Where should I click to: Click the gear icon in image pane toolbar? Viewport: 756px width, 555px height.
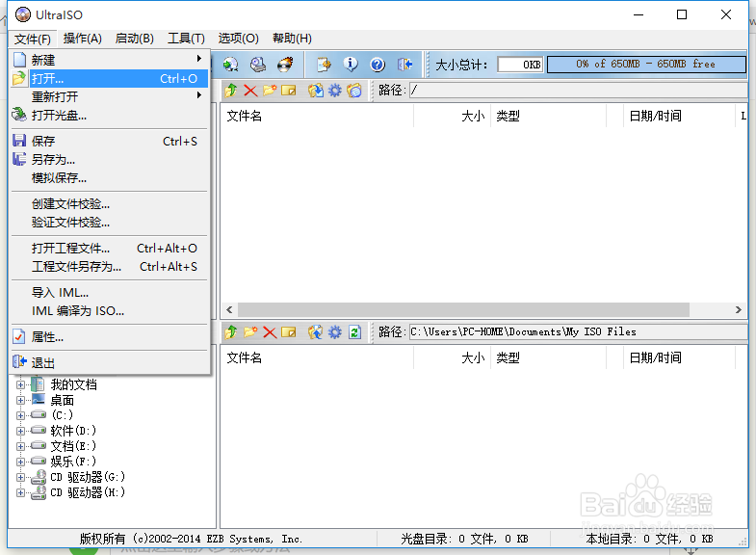[x=335, y=91]
